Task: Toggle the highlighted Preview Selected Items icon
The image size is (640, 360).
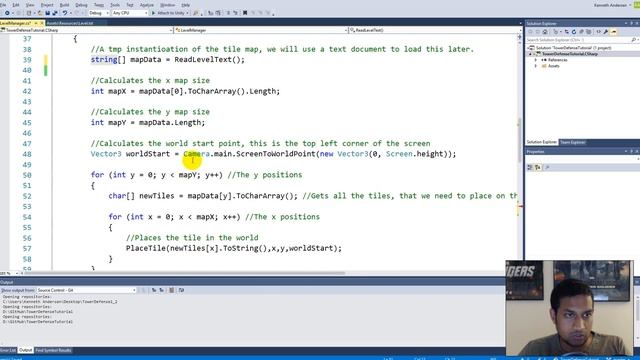Action: click(613, 32)
